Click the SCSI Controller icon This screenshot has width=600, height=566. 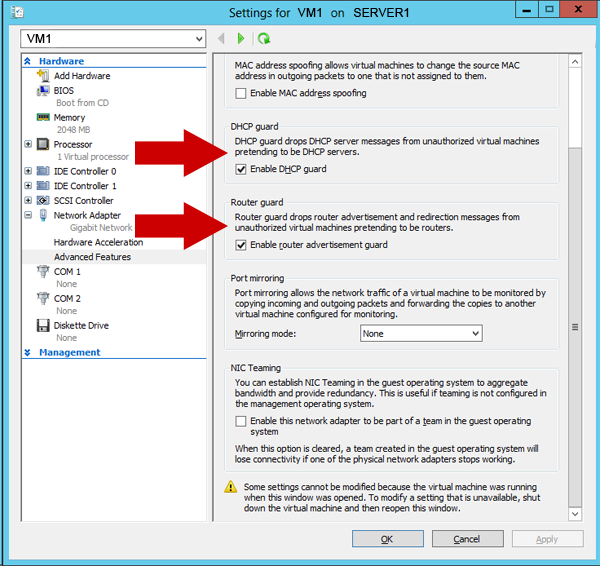pyautogui.click(x=43, y=200)
